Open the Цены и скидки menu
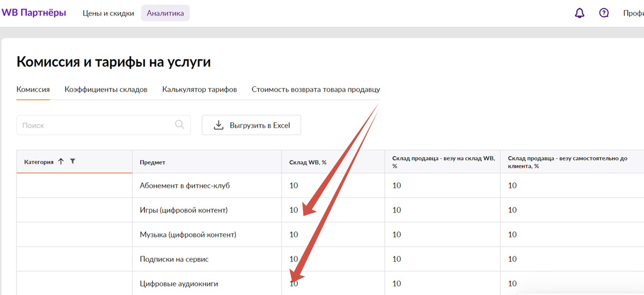Screen dimensions: 644x295 (108, 13)
